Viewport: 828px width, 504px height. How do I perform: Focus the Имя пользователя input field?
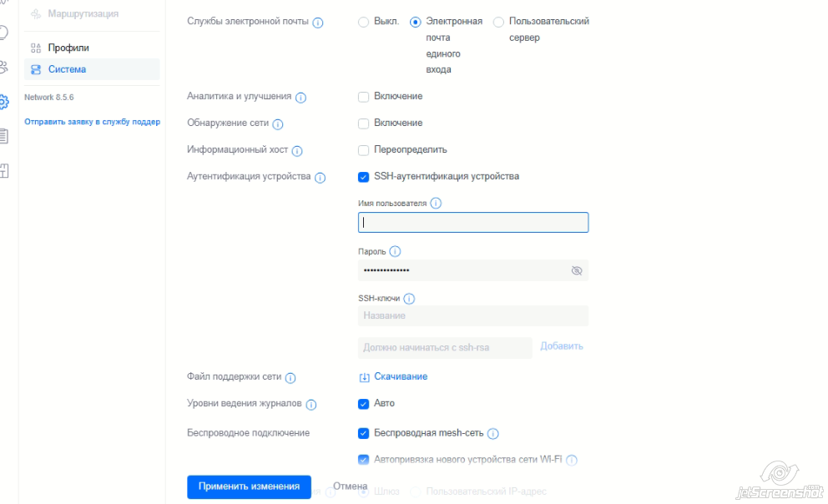point(473,222)
